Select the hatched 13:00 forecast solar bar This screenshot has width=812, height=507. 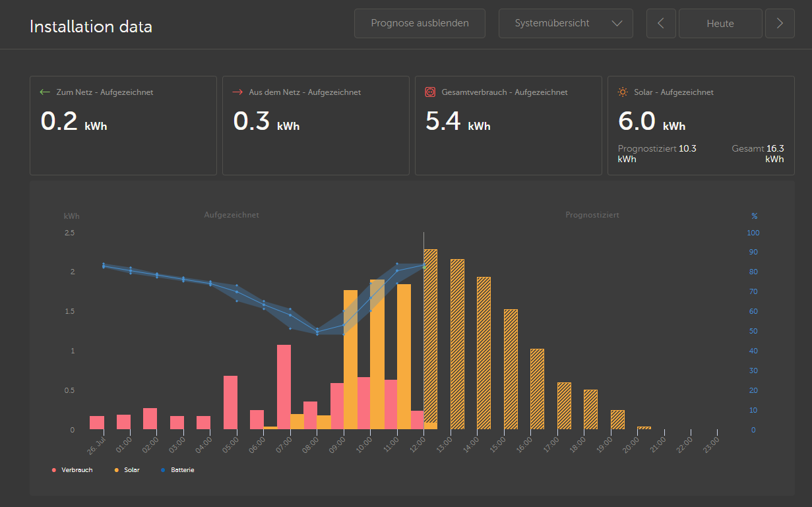point(457,344)
